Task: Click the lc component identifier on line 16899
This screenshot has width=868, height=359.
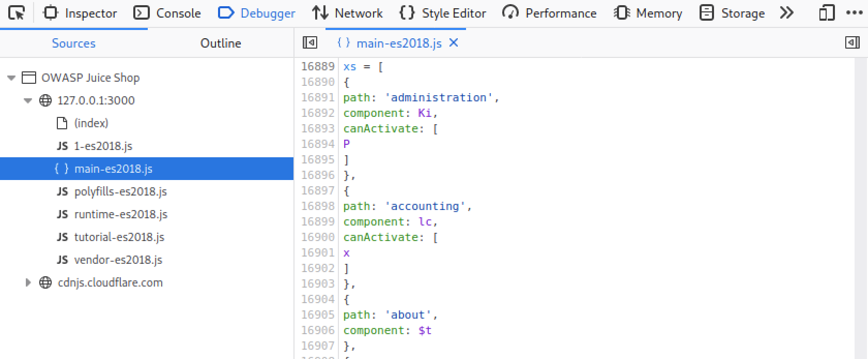Action: 425,221
